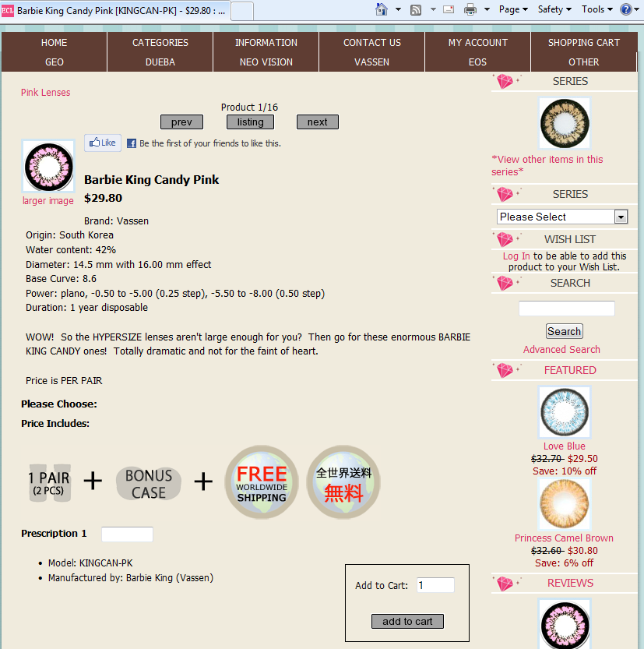The width and height of the screenshot is (644, 649).
Task: Open the Safety menu
Action: pos(554,9)
